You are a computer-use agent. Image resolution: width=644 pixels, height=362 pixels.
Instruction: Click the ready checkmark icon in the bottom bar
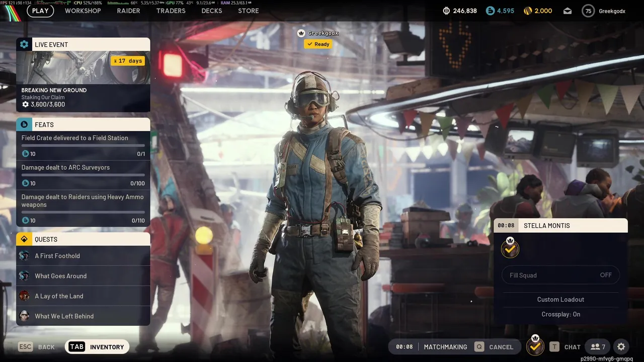click(x=535, y=346)
